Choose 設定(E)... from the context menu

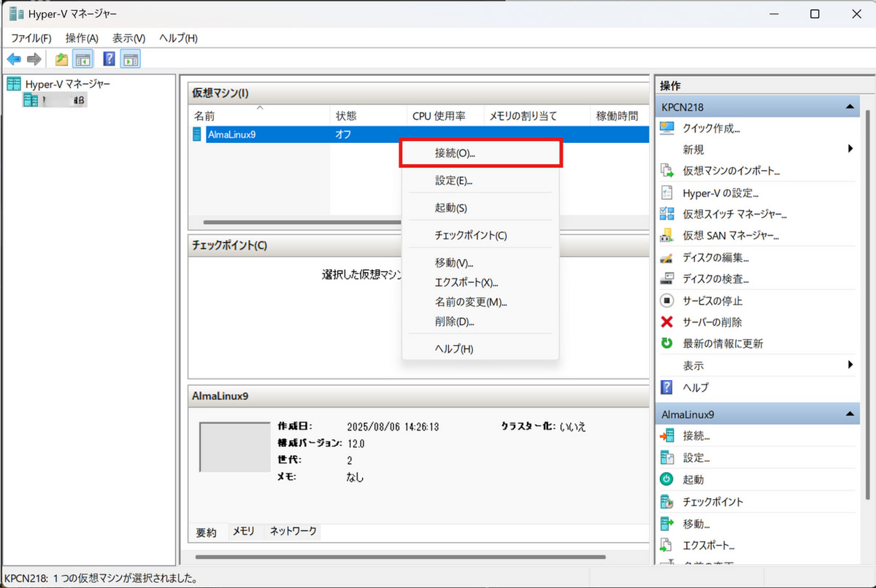pyautogui.click(x=453, y=181)
